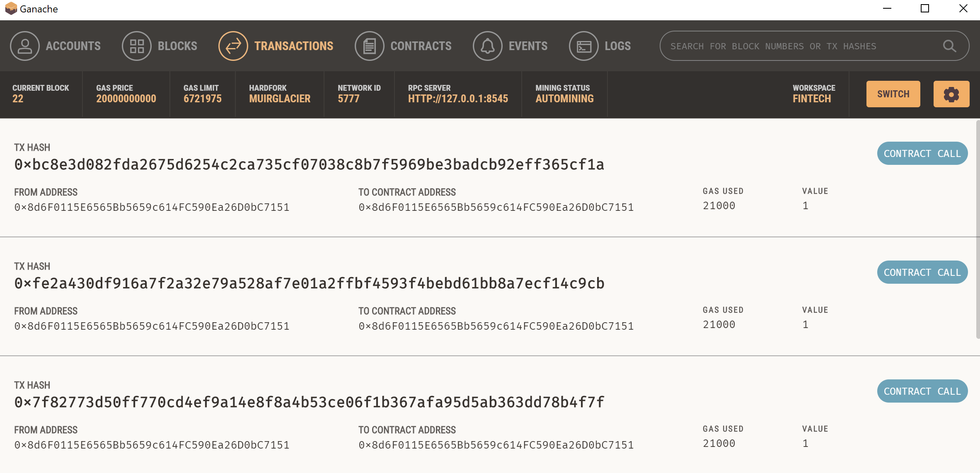Viewport: 980px width, 473px height.
Task: Go to the CONTRACTS tab label
Action: (x=421, y=46)
